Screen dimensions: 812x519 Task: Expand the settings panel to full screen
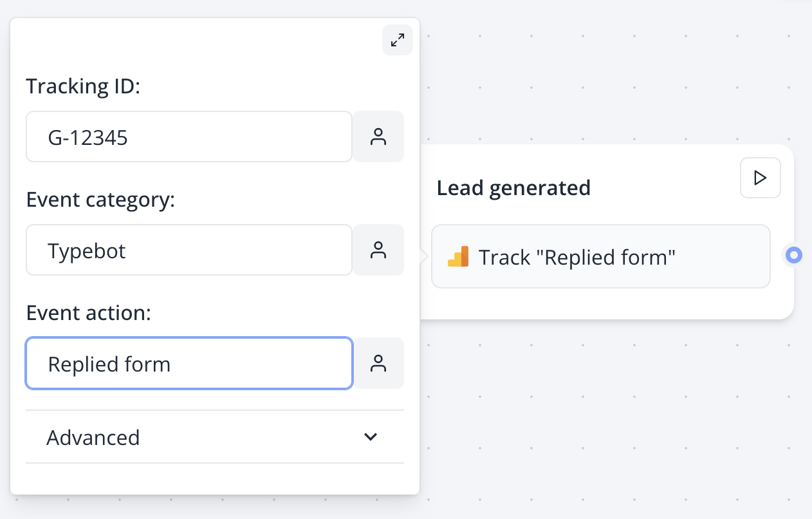click(398, 40)
